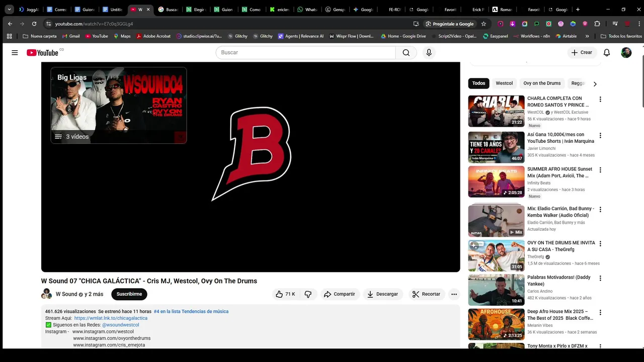Open the browser extensions puzzle icon
Viewport: 644px width, 362px height.
(x=597, y=24)
